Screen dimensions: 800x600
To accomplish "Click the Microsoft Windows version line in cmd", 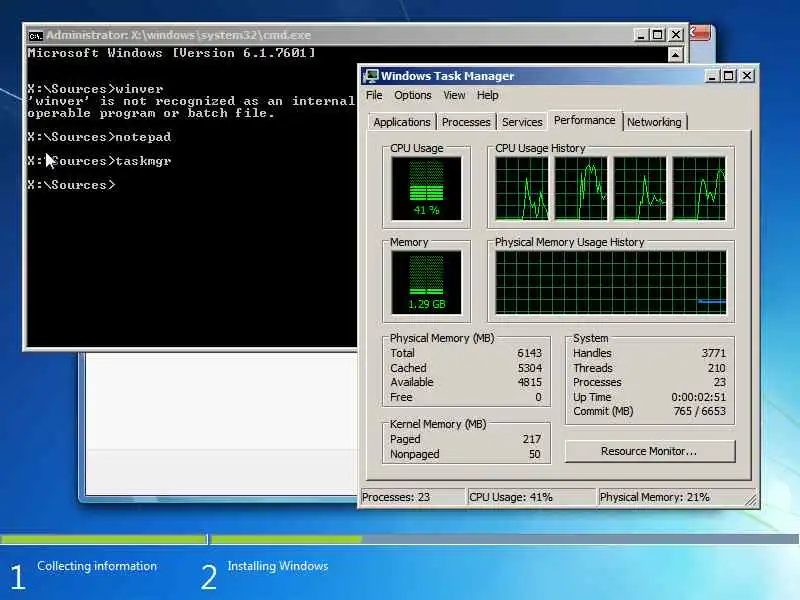I will [x=171, y=53].
